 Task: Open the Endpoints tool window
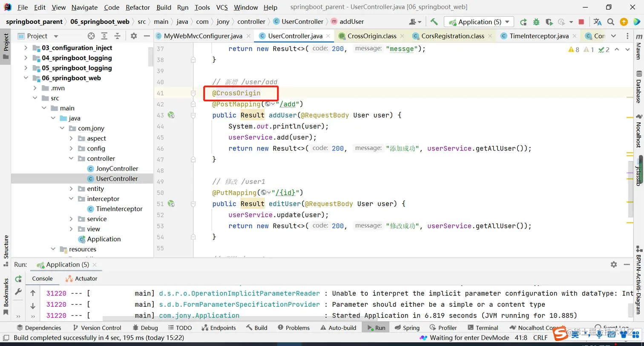(x=219, y=328)
